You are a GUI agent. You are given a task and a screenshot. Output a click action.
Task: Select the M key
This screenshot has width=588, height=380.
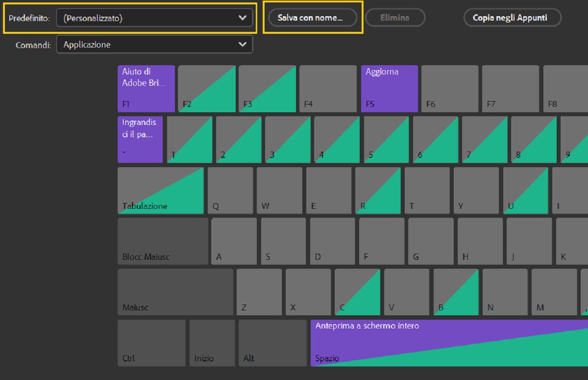coord(555,292)
